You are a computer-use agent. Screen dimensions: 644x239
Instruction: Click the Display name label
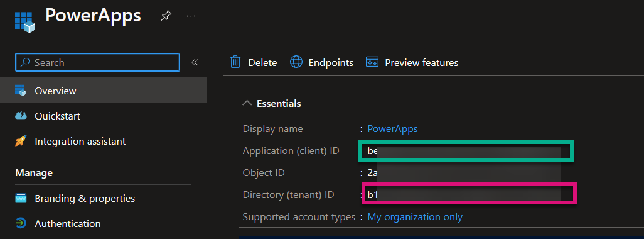[x=272, y=129]
